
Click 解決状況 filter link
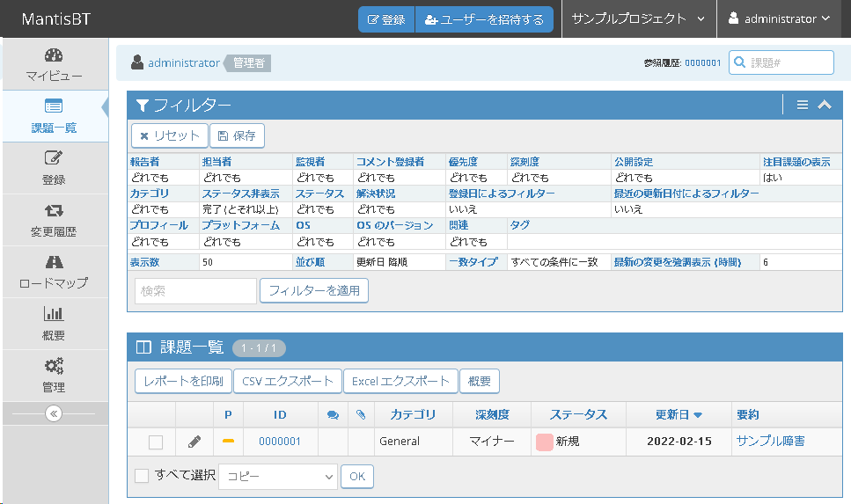376,194
